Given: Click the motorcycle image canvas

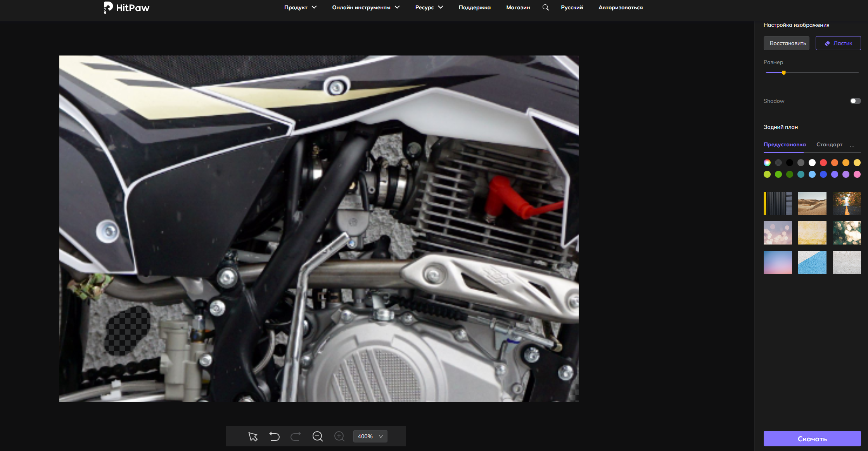Looking at the screenshot, I should point(319,229).
